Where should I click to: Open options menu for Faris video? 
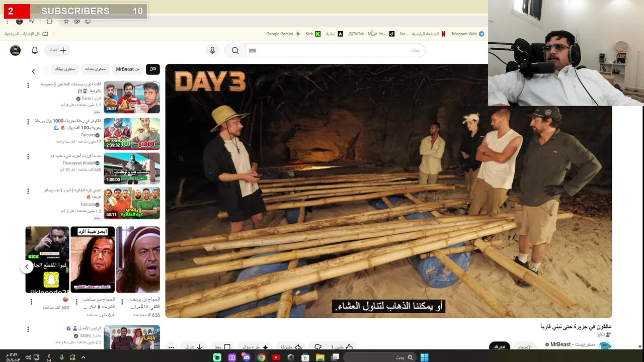click(x=28, y=85)
